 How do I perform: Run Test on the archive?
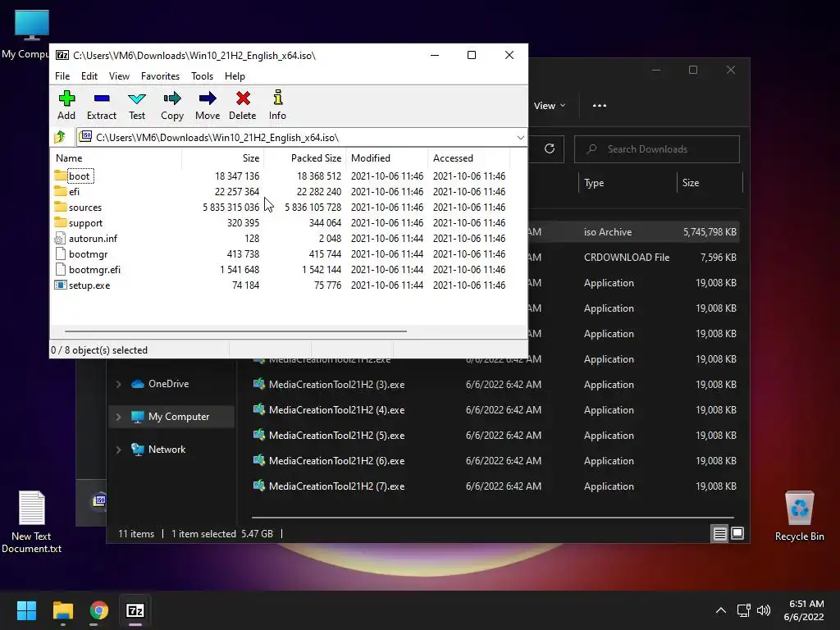click(x=137, y=105)
